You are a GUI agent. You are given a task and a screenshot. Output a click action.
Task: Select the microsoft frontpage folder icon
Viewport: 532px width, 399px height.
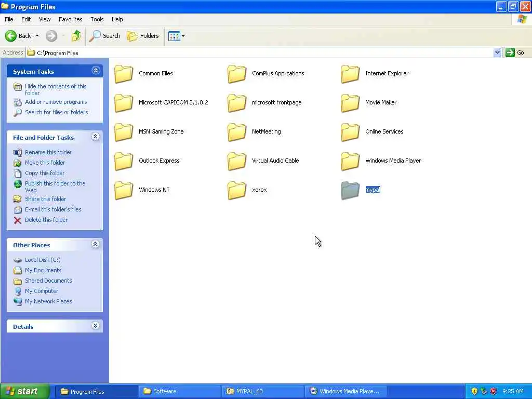(237, 103)
